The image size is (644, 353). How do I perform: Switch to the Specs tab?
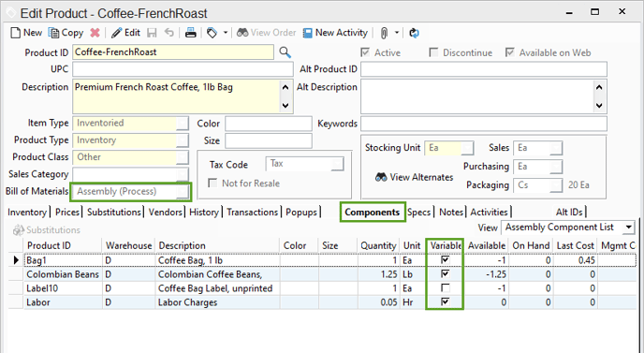419,212
